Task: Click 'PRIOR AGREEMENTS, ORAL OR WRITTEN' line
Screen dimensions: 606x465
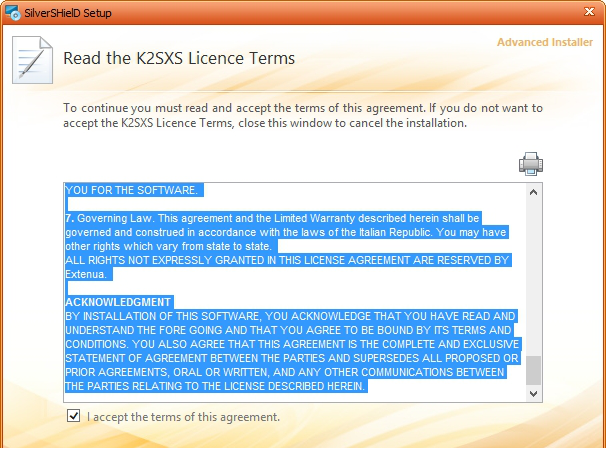Action: [x=285, y=372]
